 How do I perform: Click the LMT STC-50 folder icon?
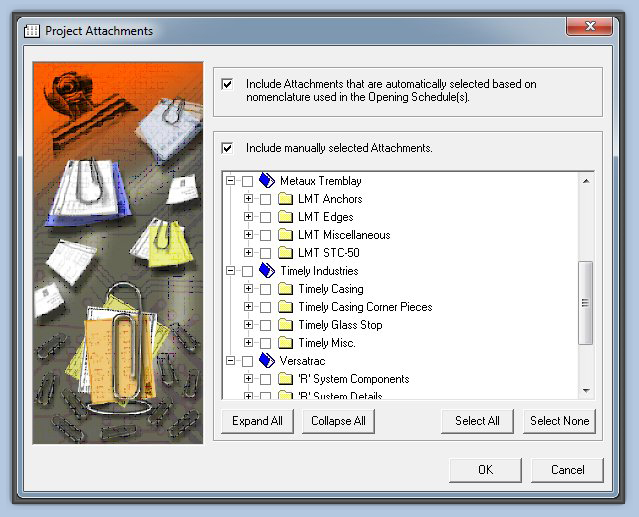[285, 253]
